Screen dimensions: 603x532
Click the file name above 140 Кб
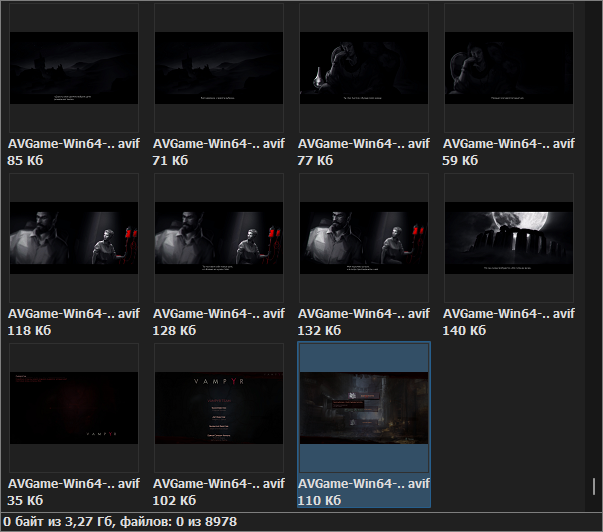point(509,314)
